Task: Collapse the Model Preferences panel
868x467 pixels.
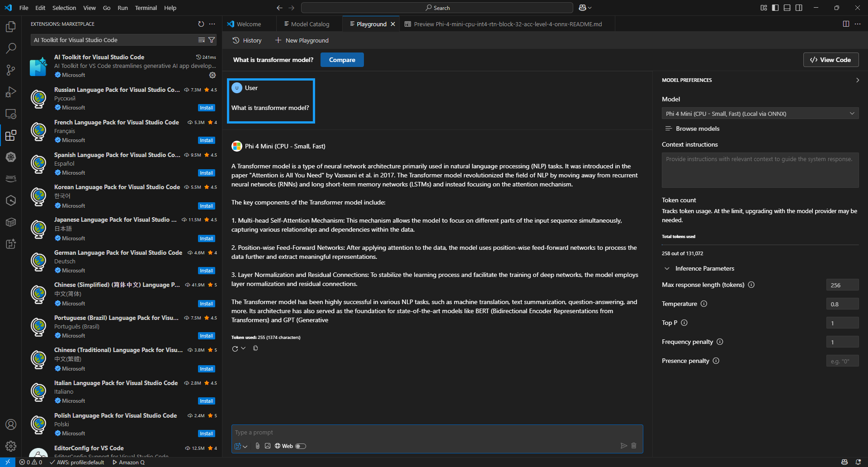Action: (858, 80)
